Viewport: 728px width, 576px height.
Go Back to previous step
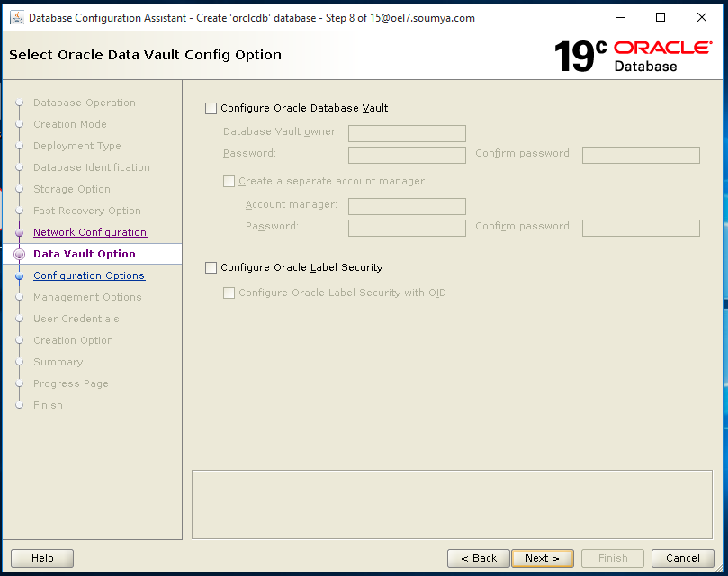pos(478,558)
